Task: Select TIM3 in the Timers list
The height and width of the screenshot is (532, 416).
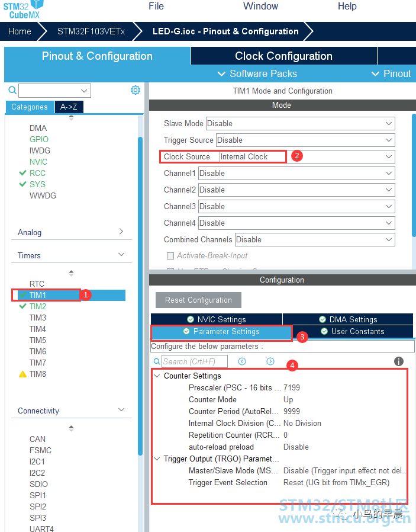Action: [x=38, y=318]
